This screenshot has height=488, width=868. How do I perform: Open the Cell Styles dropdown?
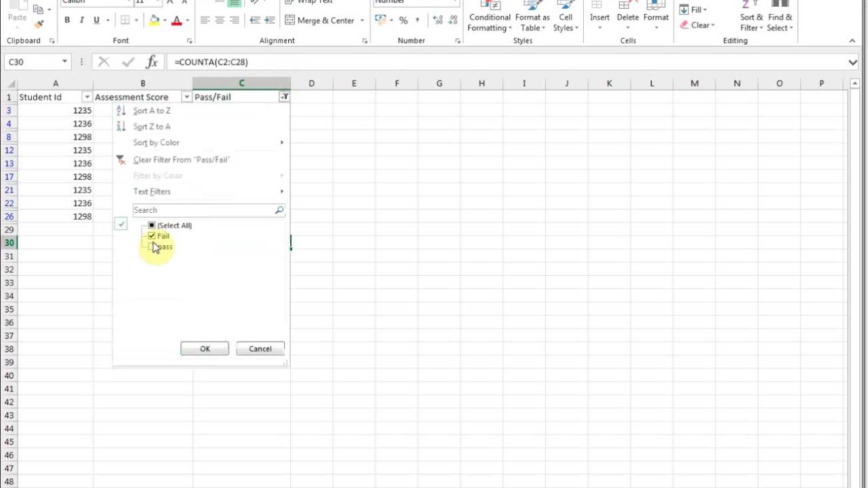tap(565, 16)
